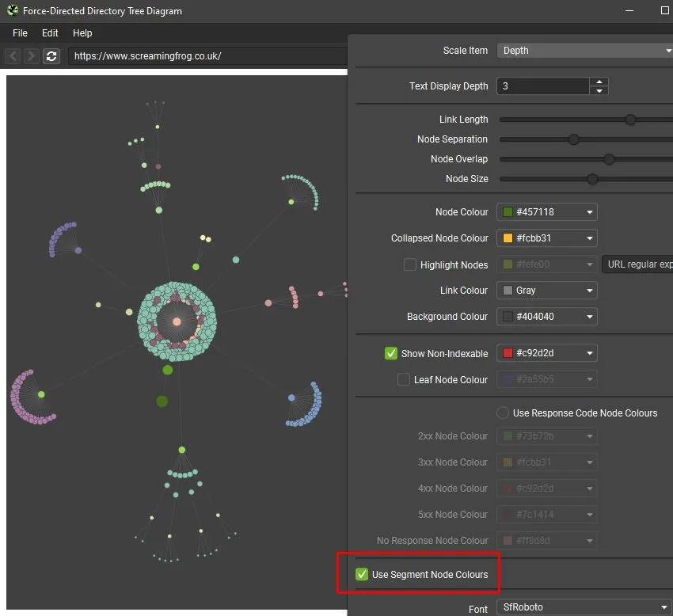The image size is (673, 616).
Task: Uncheck Use Segment Node Colours checkbox
Action: pyautogui.click(x=362, y=574)
